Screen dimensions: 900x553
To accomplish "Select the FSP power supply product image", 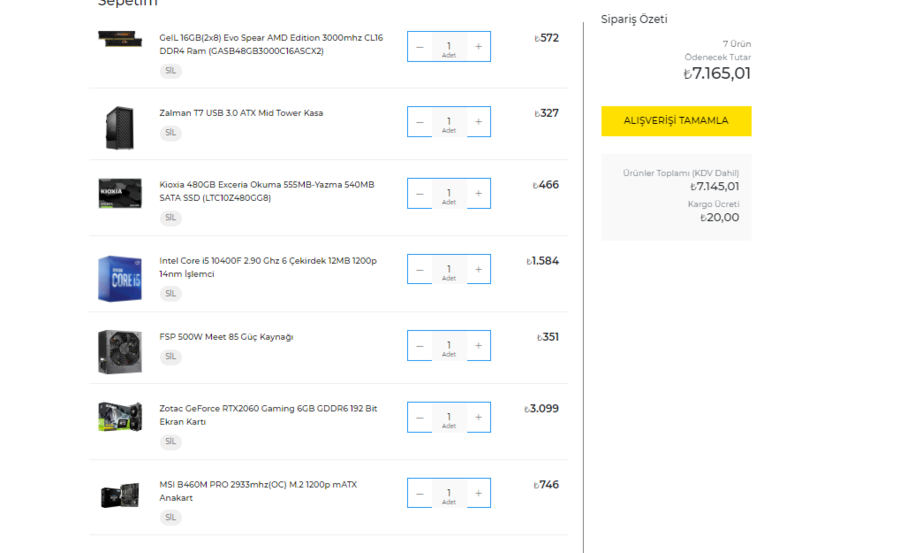I will [x=120, y=351].
